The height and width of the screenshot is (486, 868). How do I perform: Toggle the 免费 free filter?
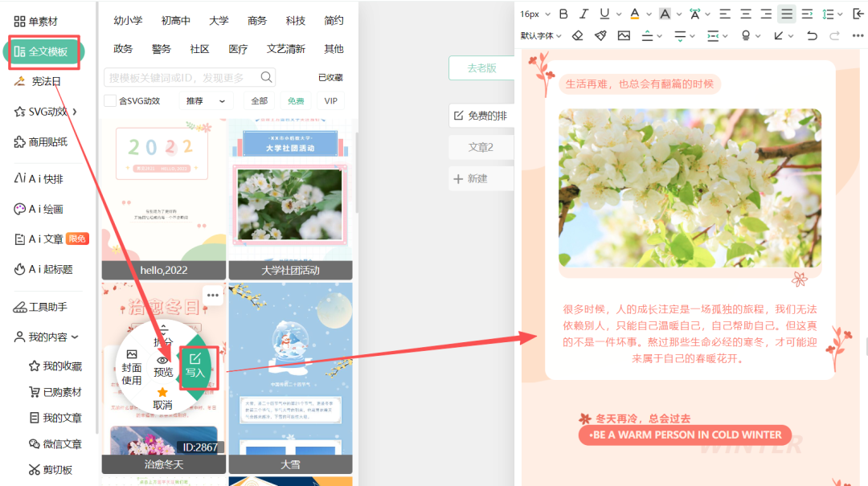click(x=296, y=101)
